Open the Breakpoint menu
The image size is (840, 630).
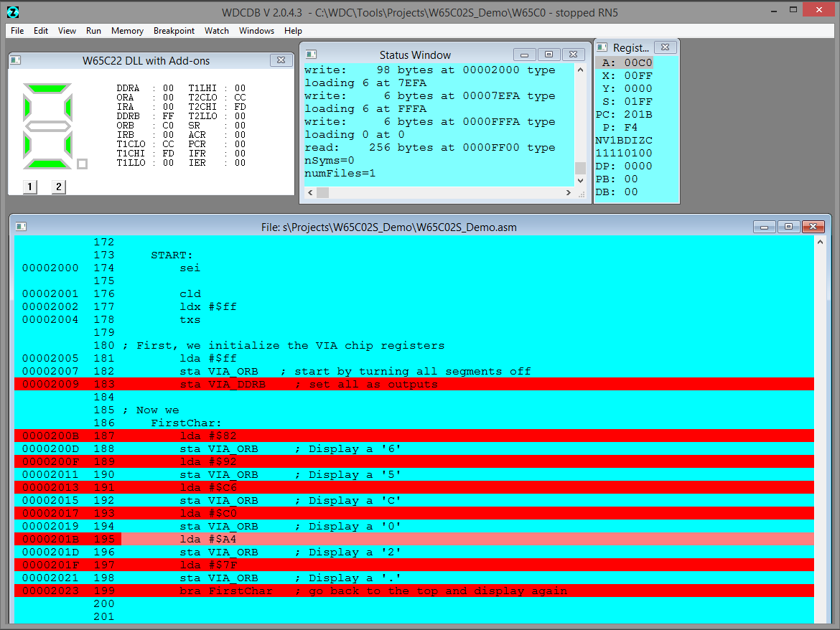pos(174,31)
